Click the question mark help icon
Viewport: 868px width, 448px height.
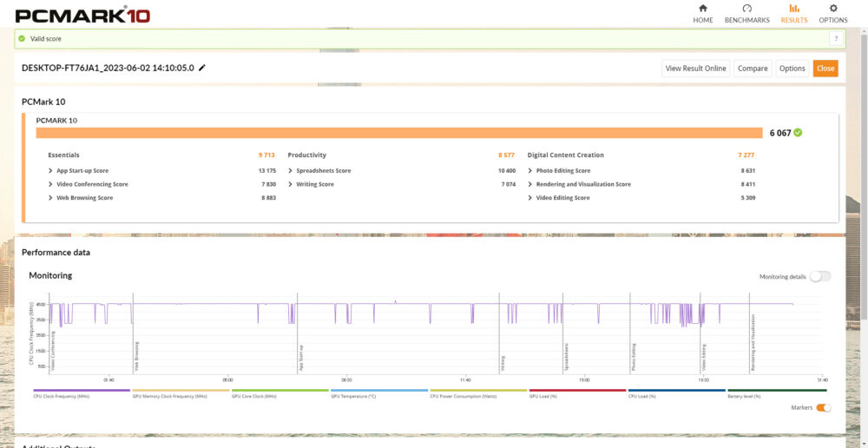coord(836,39)
